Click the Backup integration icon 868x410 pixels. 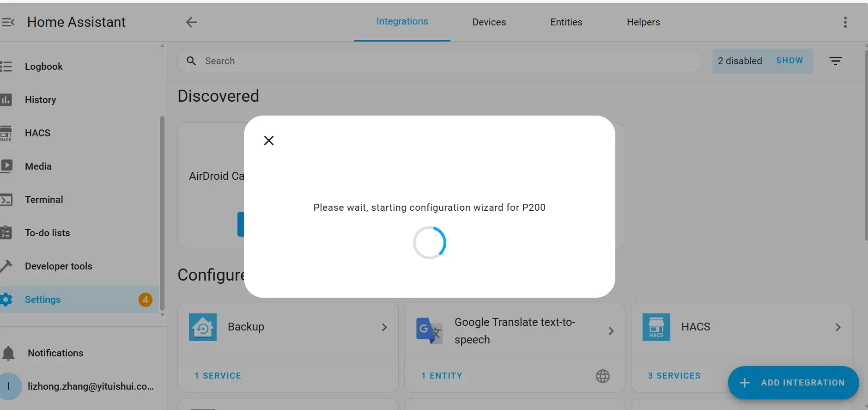click(x=203, y=327)
